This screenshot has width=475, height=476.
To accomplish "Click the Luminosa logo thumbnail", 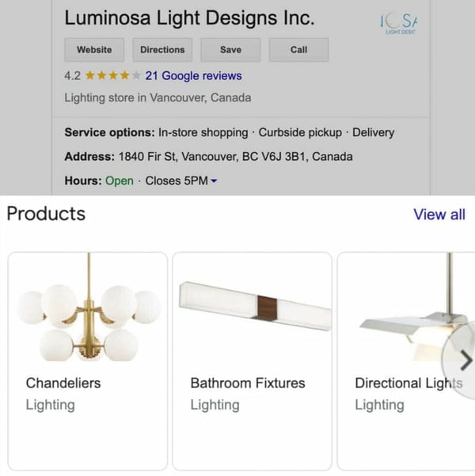I will point(399,24).
